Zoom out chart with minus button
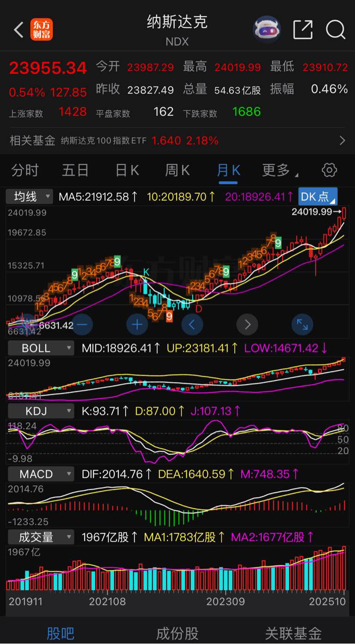Viewport: 355px width, 644px height. point(82,325)
